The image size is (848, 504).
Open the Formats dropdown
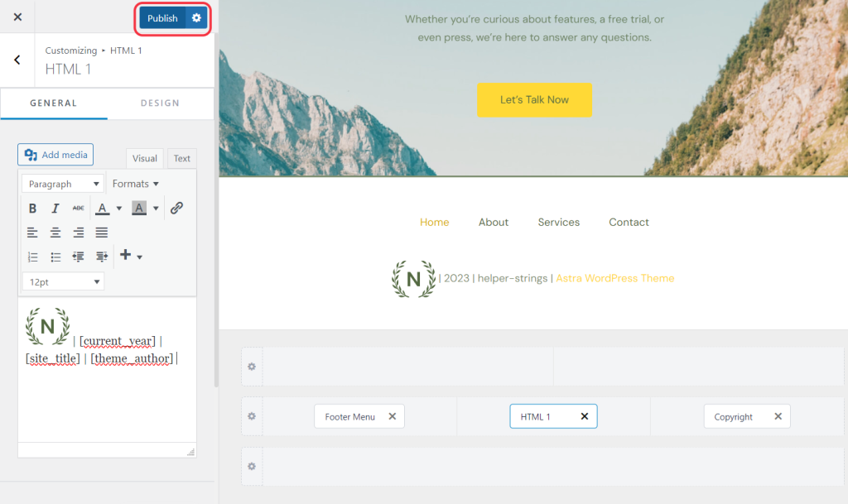point(135,184)
